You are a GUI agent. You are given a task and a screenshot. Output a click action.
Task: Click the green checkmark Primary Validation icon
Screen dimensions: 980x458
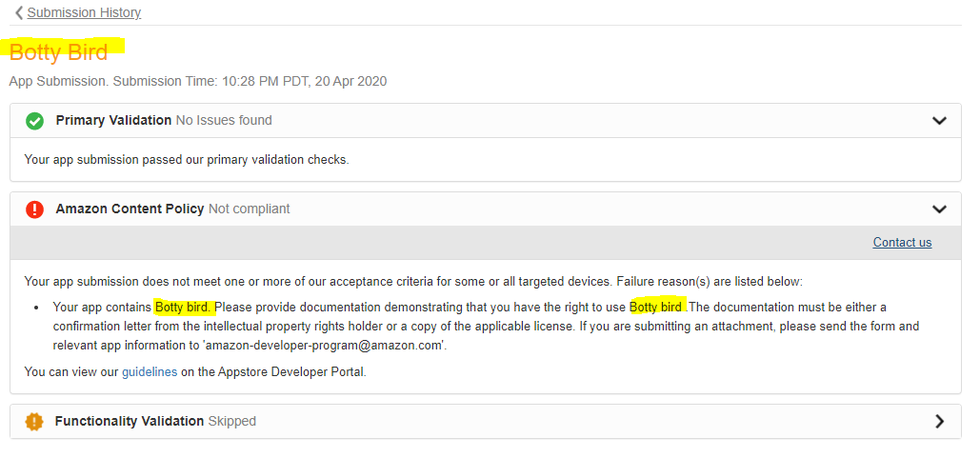[x=35, y=121]
